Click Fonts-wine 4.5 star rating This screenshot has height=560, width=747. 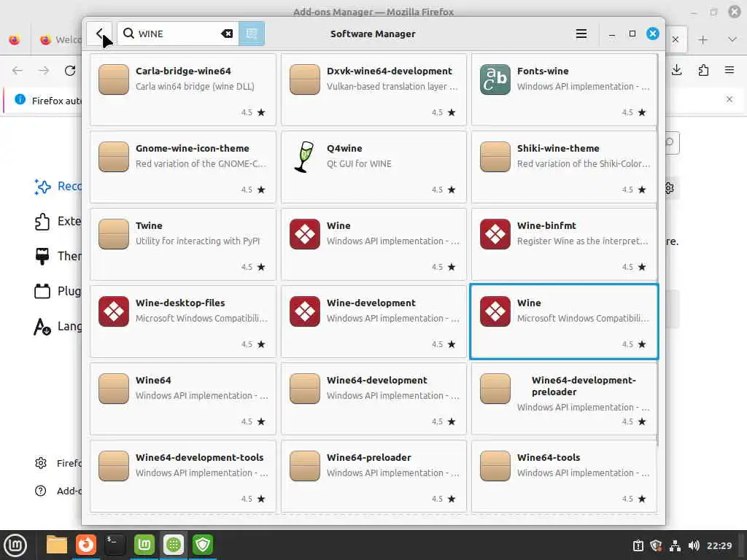point(634,112)
